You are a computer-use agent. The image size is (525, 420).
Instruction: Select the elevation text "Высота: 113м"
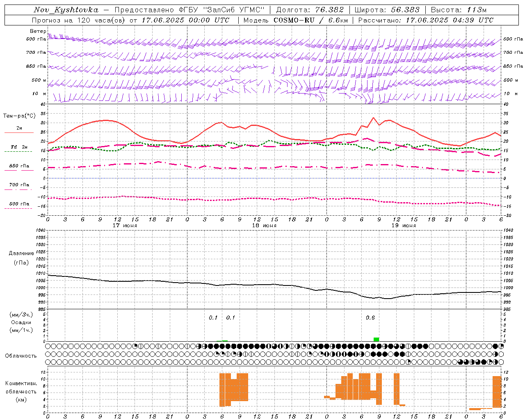pyautogui.click(x=459, y=10)
